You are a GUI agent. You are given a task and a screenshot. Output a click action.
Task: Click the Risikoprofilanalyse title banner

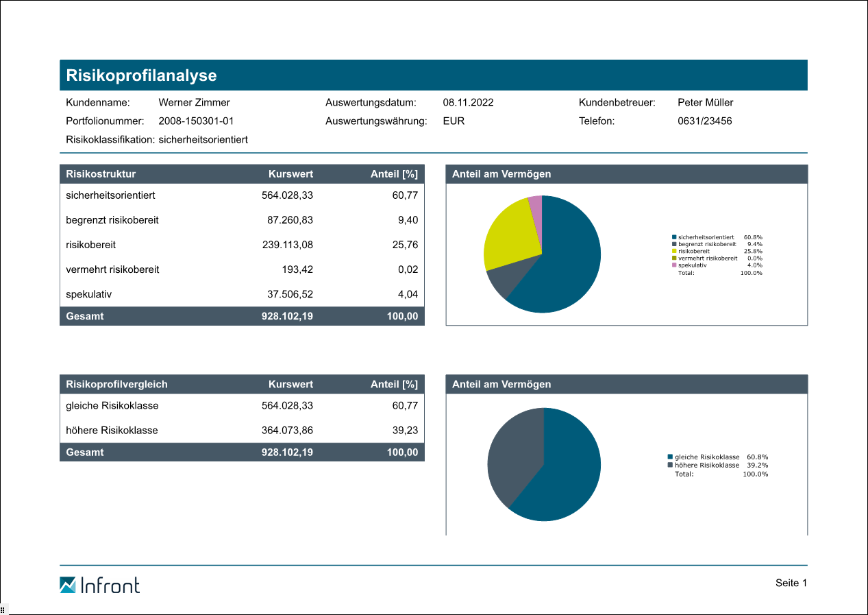(x=433, y=75)
